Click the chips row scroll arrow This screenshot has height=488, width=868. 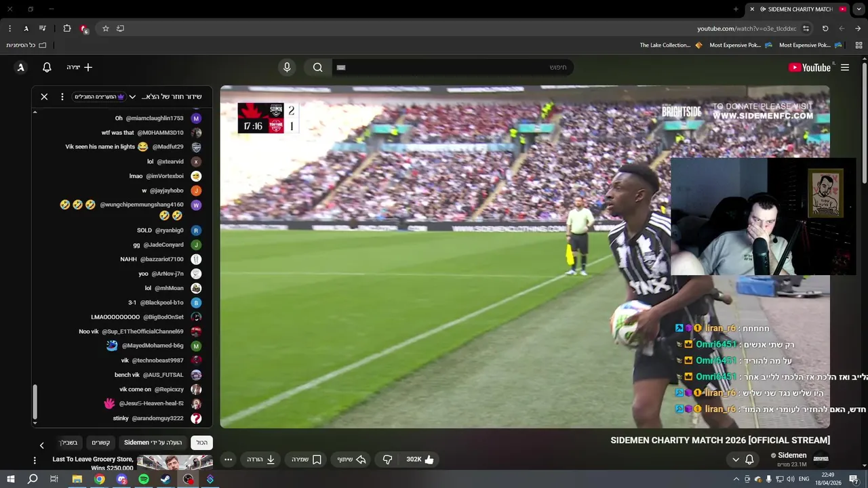click(x=41, y=445)
